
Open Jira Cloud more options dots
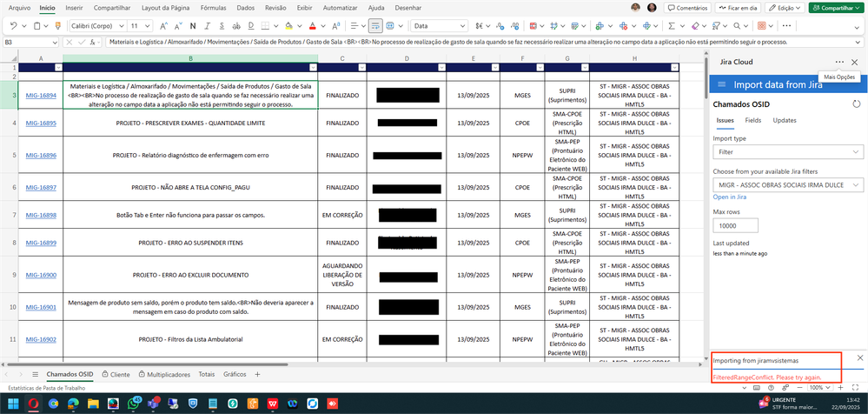coord(840,62)
